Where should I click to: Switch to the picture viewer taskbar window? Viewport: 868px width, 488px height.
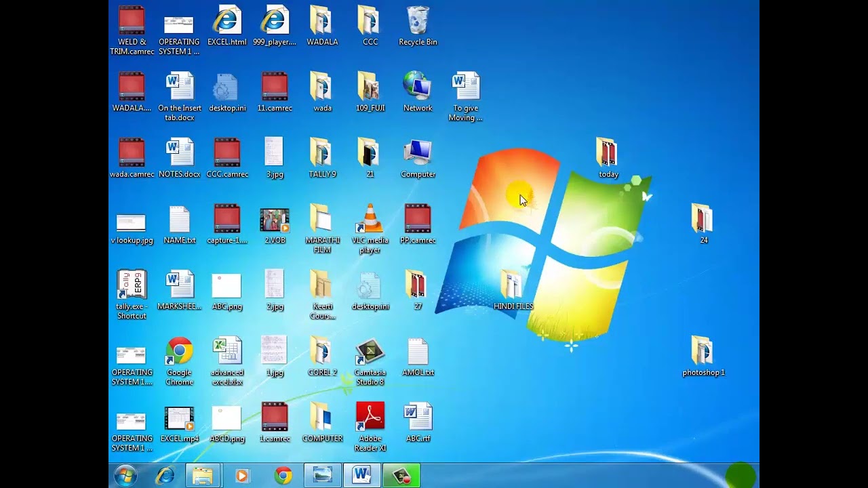tap(322, 476)
